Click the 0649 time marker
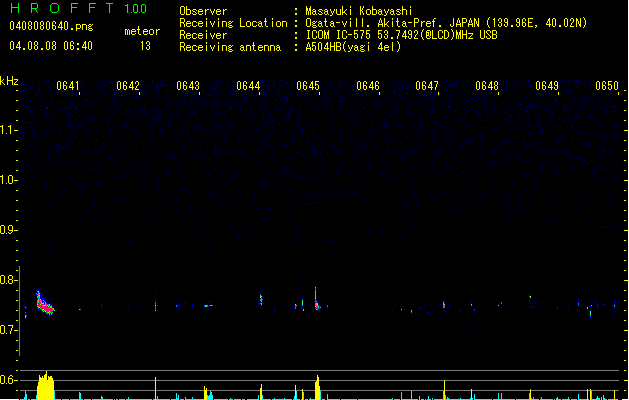Screen dimensions: 629x400 click(x=547, y=86)
